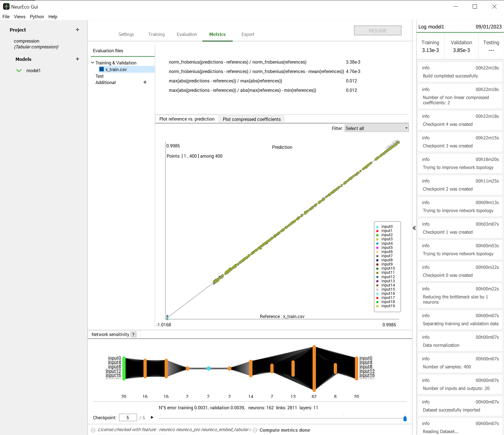Click 'Checkpoint 3 was created' log entry
Image resolution: width=504 pixels, height=435 pixels.
pos(460,142)
